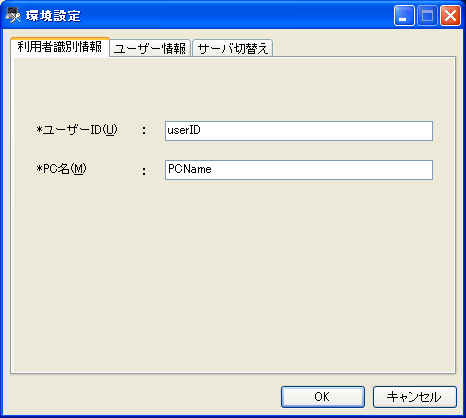
Task: Click the キャンセル button
Action: tap(415, 397)
